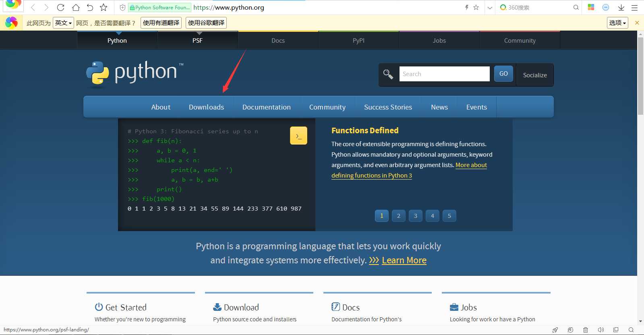The width and height of the screenshot is (644, 335).
Task: Open the Events menu item
Action: [476, 107]
